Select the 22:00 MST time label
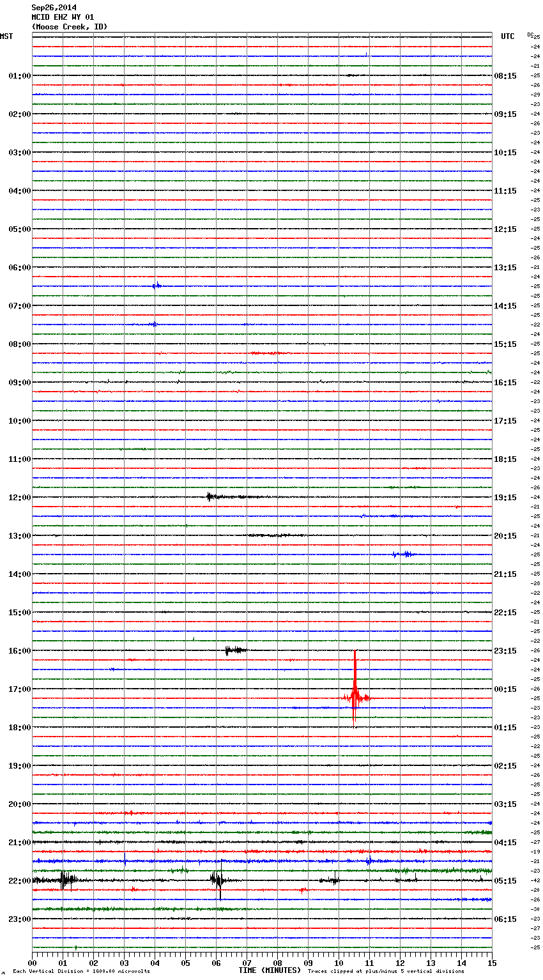The width and height of the screenshot is (543, 980). (x=20, y=881)
